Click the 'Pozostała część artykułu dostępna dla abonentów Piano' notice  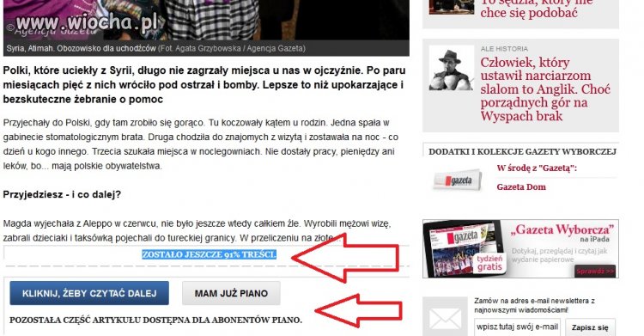[155, 320]
